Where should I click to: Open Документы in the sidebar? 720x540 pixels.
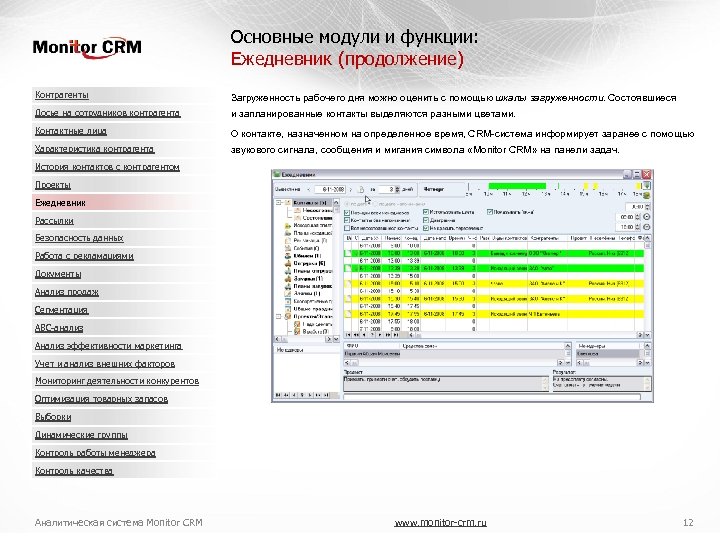click(x=58, y=274)
